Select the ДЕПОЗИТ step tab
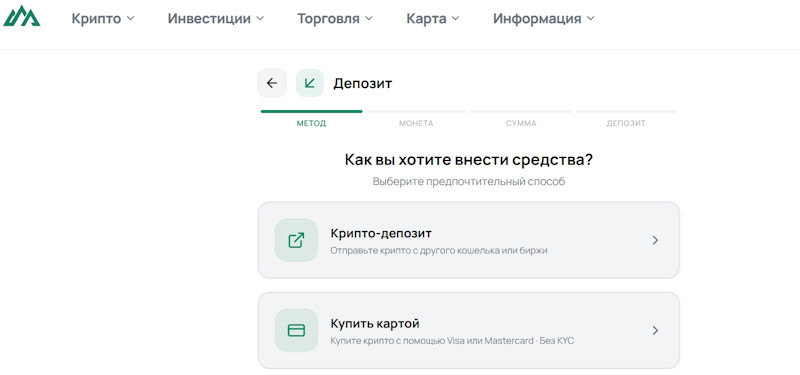Screen dimensions: 800x375 tap(626, 123)
